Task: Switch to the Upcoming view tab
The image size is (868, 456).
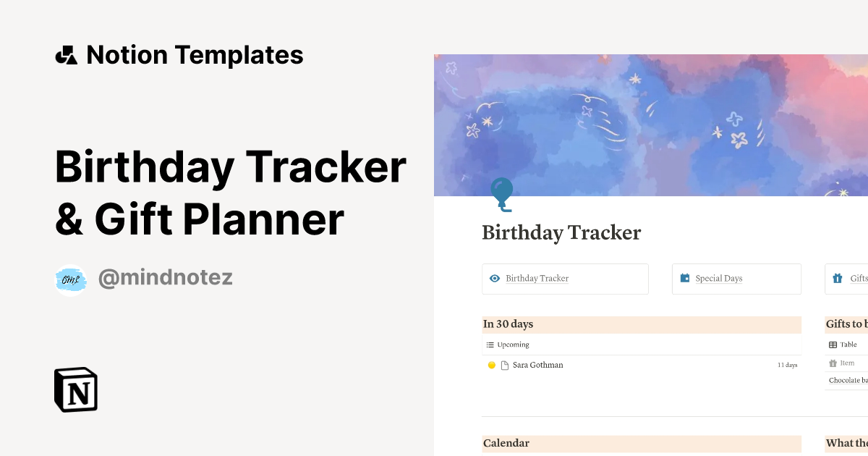Action: click(x=513, y=345)
